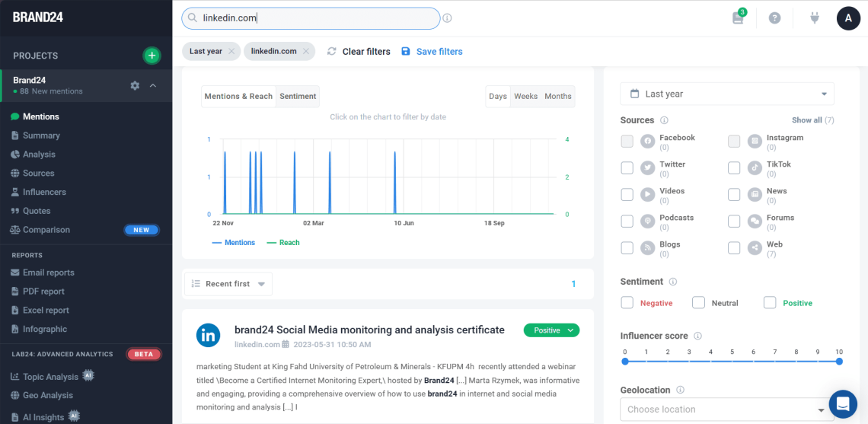Viewport: 868px width, 424px height.
Task: Click the help question mark icon
Action: click(774, 18)
